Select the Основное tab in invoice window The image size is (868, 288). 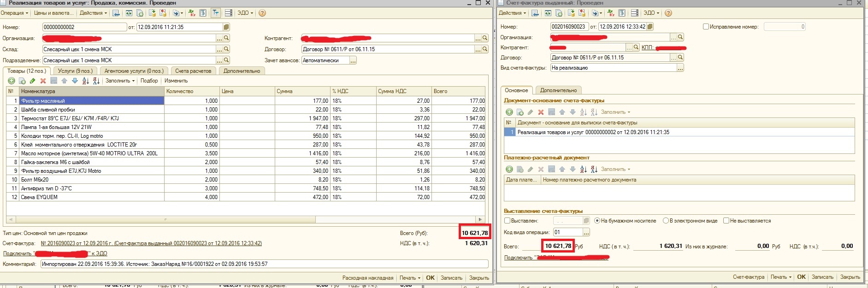point(516,90)
